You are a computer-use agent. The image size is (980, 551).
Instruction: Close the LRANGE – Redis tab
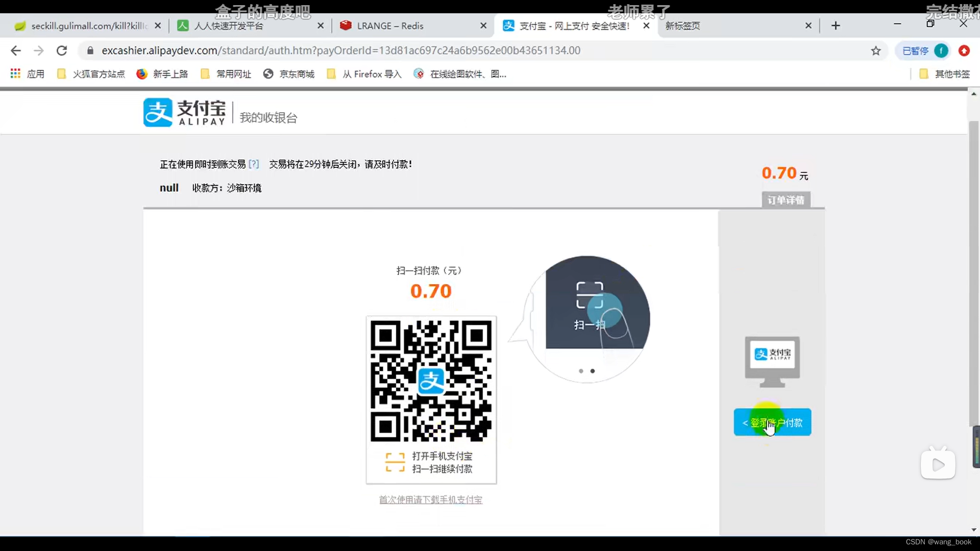click(x=483, y=26)
